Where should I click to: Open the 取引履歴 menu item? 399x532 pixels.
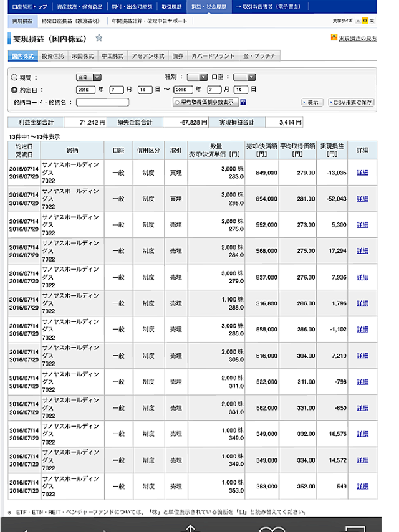[x=171, y=6]
